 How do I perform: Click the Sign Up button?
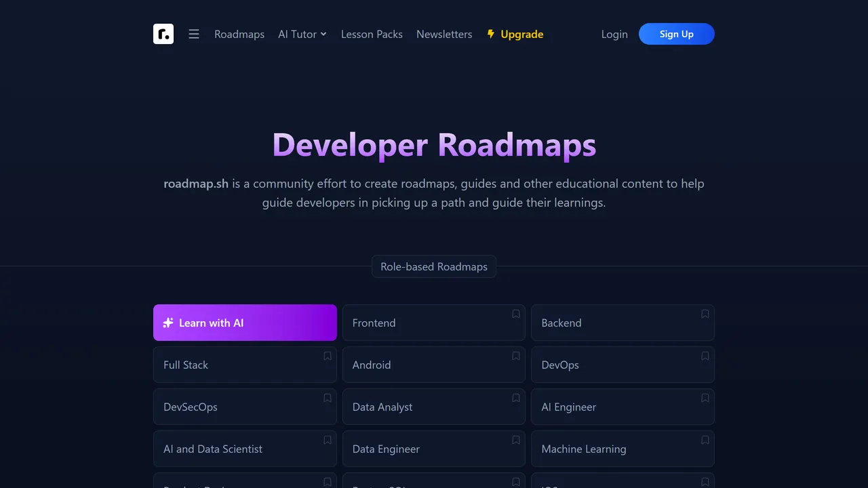[677, 34]
